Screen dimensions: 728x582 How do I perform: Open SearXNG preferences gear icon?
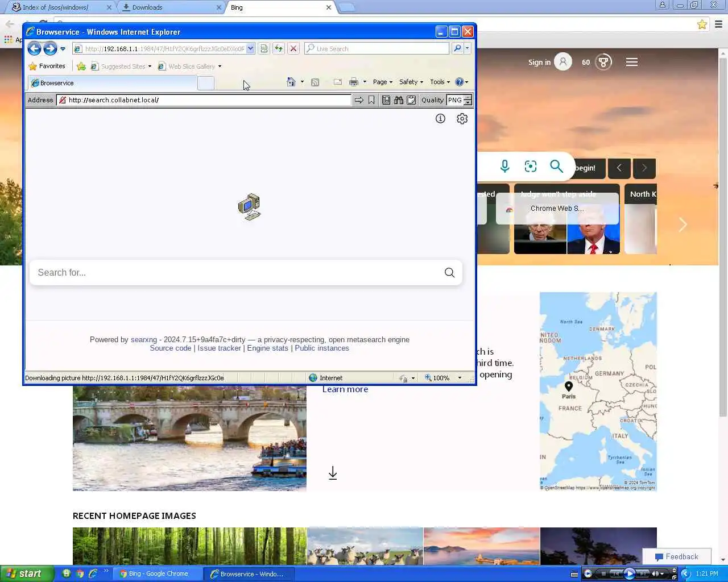click(462, 119)
